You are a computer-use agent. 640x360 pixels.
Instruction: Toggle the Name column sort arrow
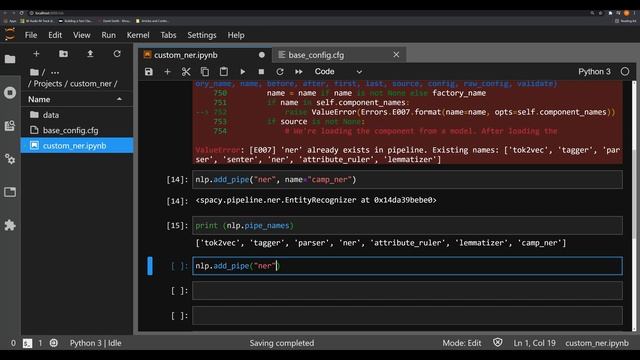[119, 99]
